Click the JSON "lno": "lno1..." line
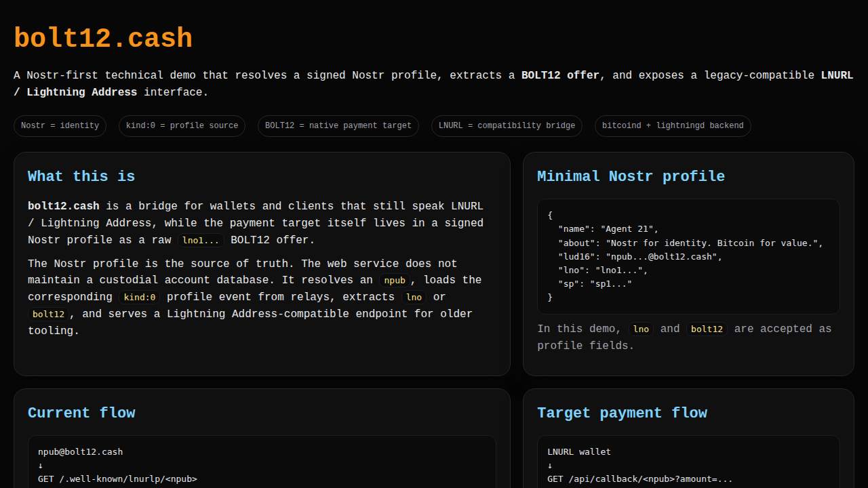868x488 pixels. (603, 270)
